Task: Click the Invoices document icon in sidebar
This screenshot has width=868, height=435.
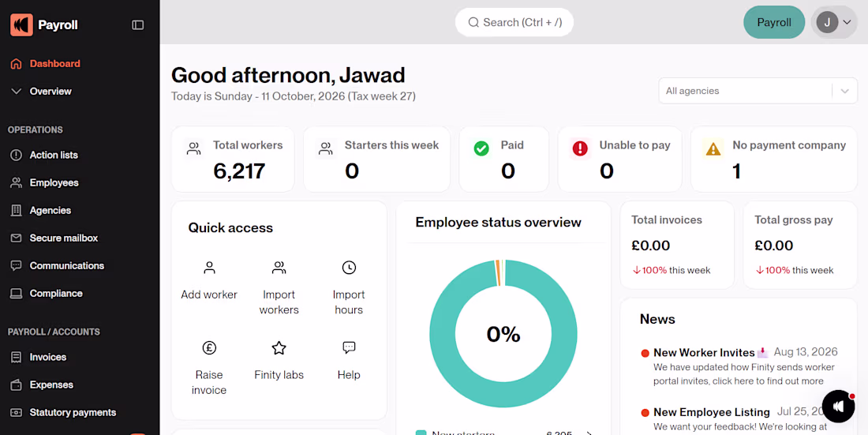Action: point(17,358)
